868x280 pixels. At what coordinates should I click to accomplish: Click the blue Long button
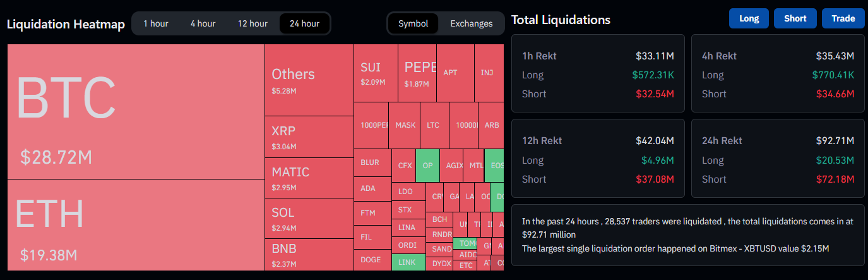[749, 18]
